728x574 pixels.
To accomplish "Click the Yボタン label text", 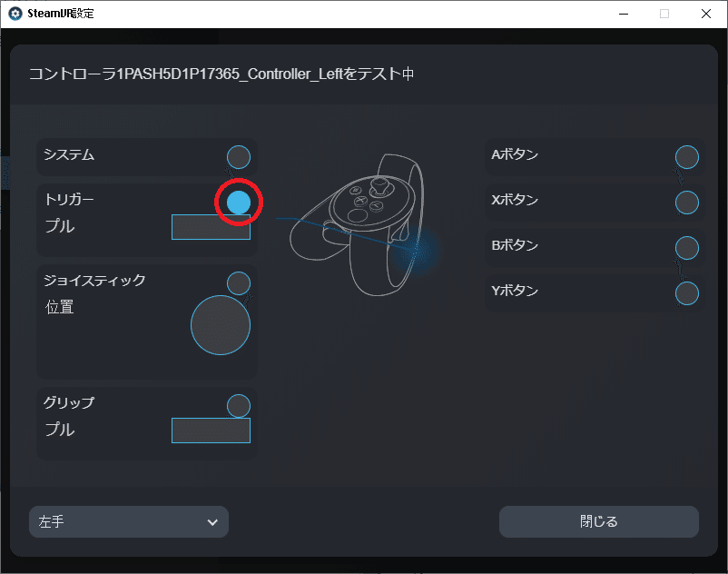I will (x=515, y=291).
